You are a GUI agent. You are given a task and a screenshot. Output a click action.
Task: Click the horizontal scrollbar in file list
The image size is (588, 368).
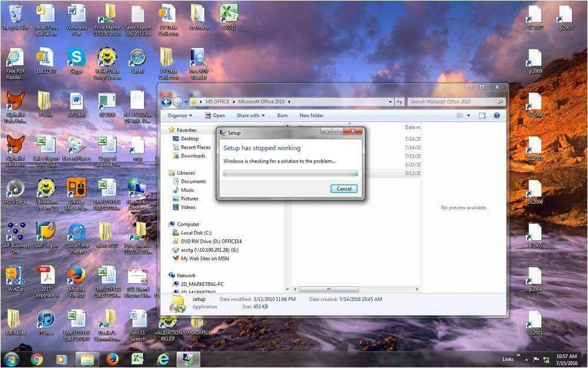point(329,289)
